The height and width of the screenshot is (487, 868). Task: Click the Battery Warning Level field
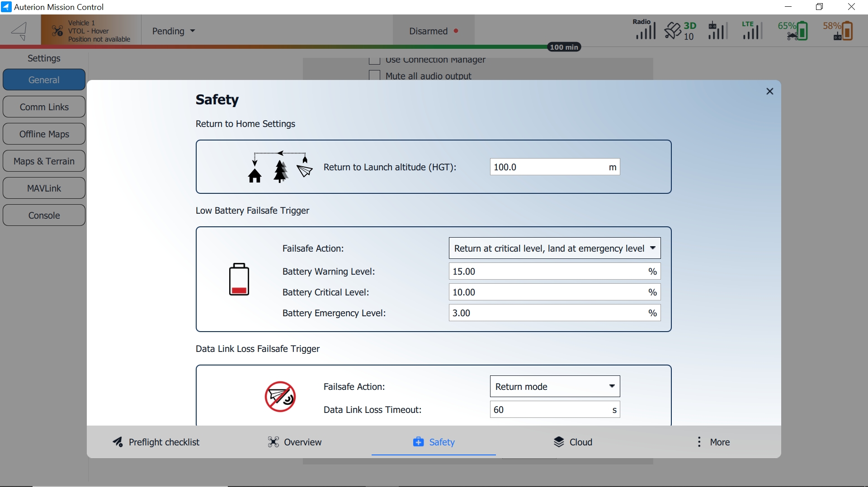pos(547,272)
